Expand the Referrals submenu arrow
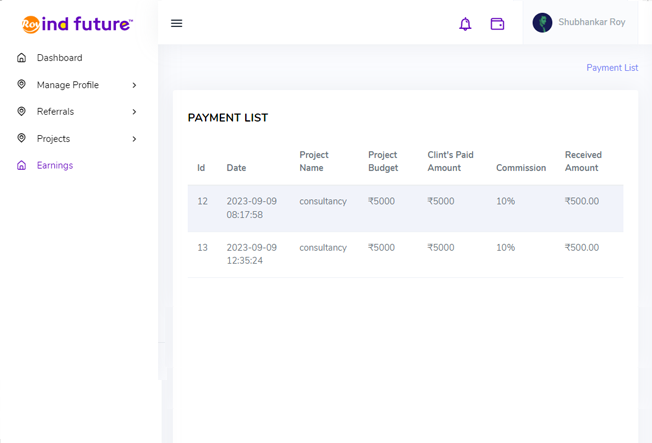The width and height of the screenshot is (652, 443). point(134,112)
